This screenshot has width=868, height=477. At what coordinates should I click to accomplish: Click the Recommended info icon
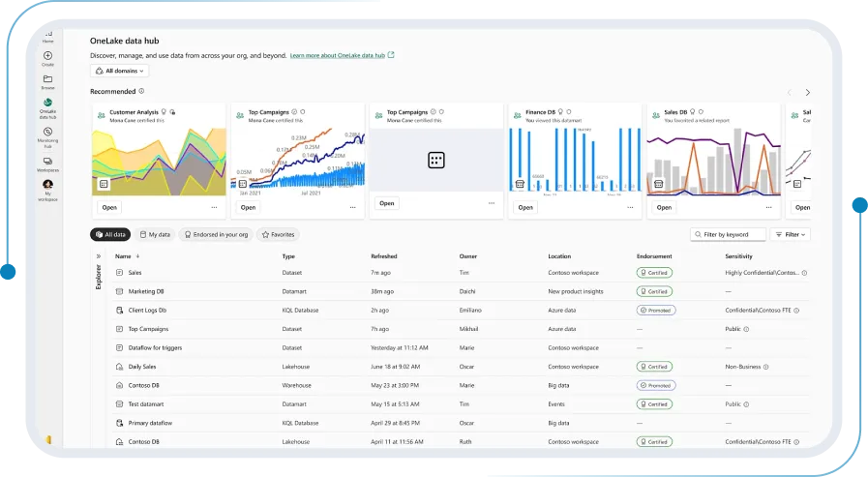pos(141,91)
